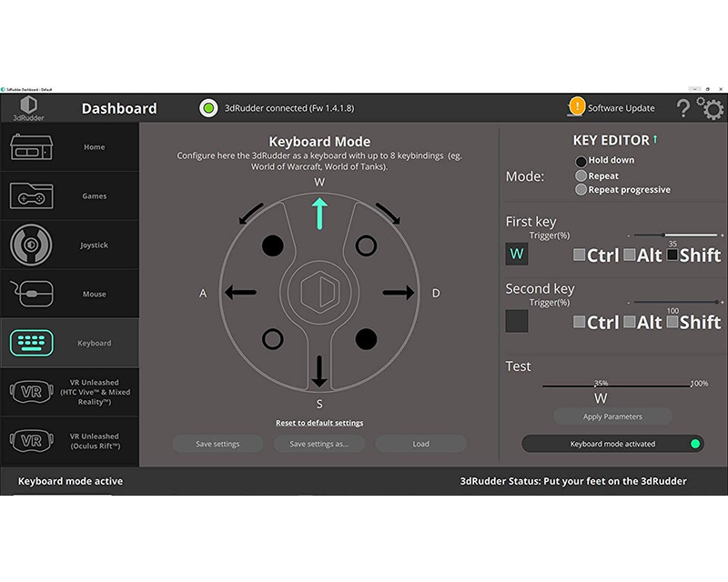Click the Test trigger progress bar
The image size is (728, 582).
pyautogui.click(x=617, y=386)
